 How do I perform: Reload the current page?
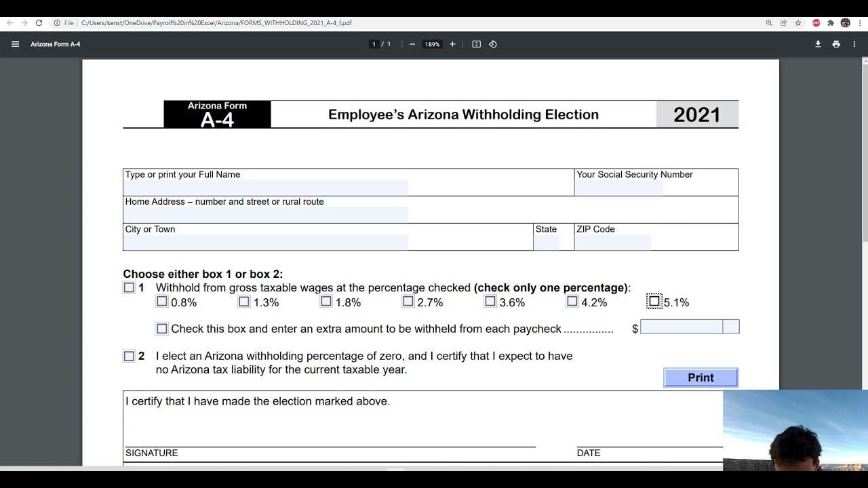[39, 23]
